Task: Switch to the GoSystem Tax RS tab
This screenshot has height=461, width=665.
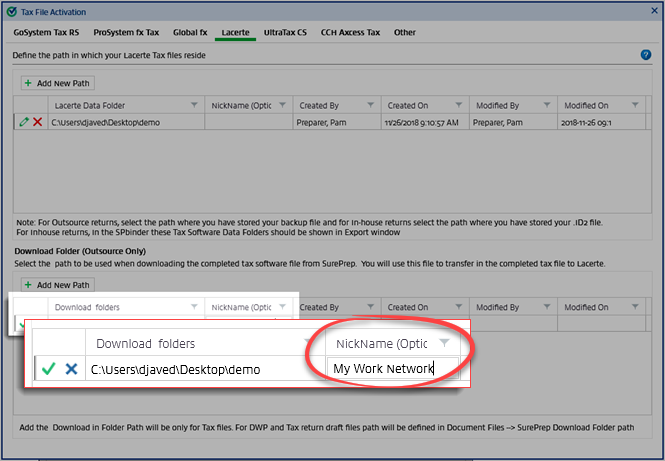Action: [49, 32]
